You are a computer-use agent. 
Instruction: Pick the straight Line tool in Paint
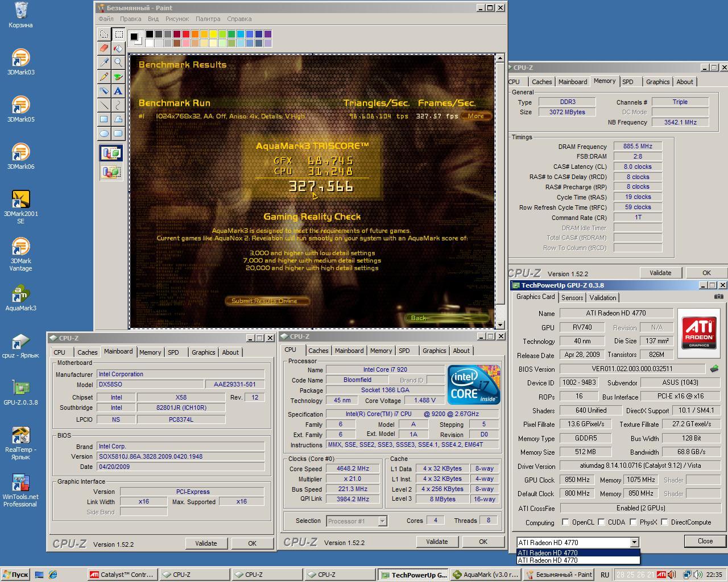point(104,105)
